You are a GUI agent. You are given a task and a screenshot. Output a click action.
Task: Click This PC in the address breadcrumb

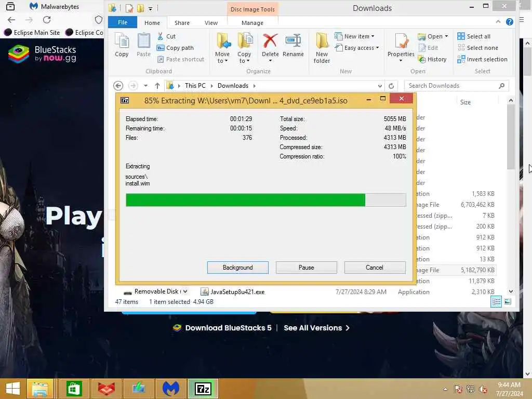pos(195,86)
